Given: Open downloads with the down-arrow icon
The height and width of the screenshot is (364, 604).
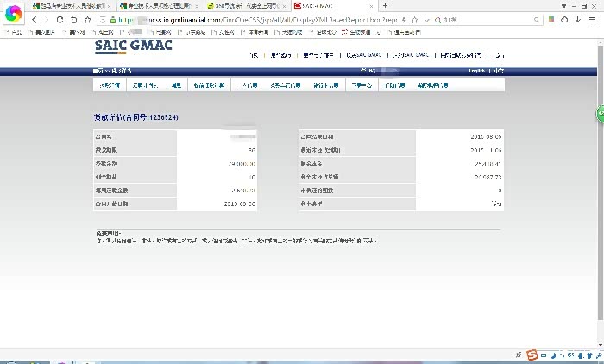Looking at the screenshot, I should (x=578, y=19).
